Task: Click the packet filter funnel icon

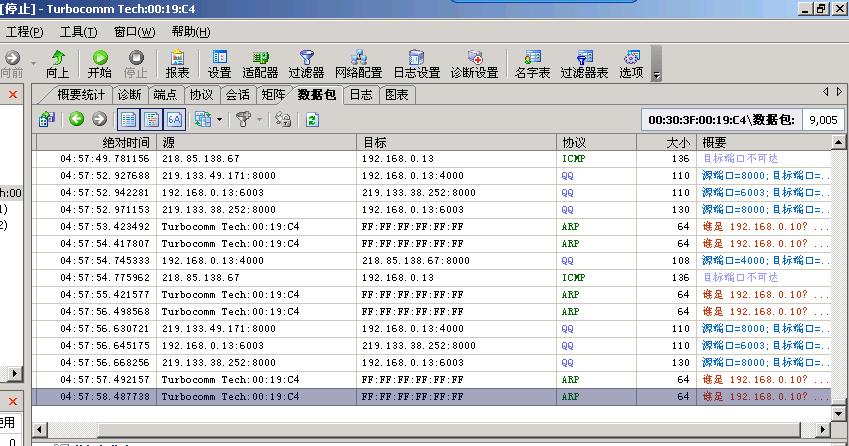Action: point(244,119)
